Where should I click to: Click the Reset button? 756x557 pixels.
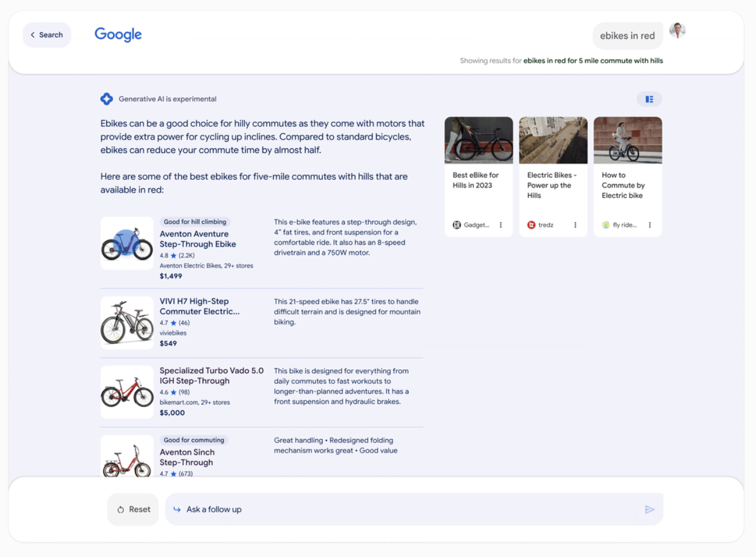(133, 510)
